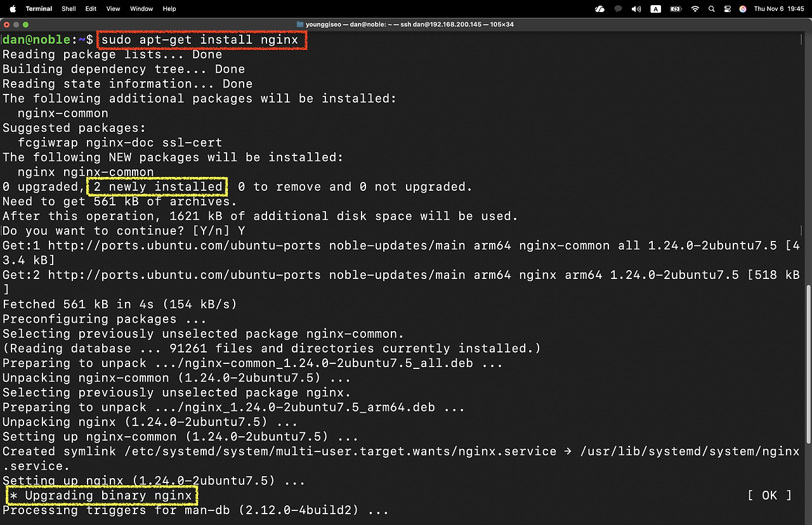The width and height of the screenshot is (812, 525).
Task: Click 'The following NEW packages' line
Action: [173, 157]
